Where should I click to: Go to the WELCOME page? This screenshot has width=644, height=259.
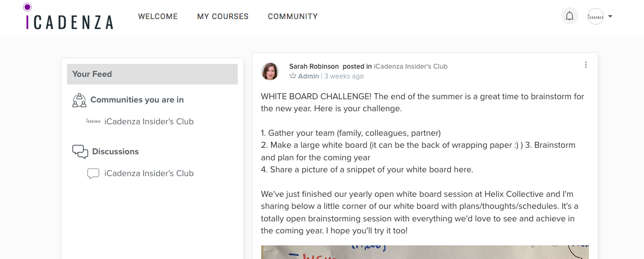(x=158, y=16)
